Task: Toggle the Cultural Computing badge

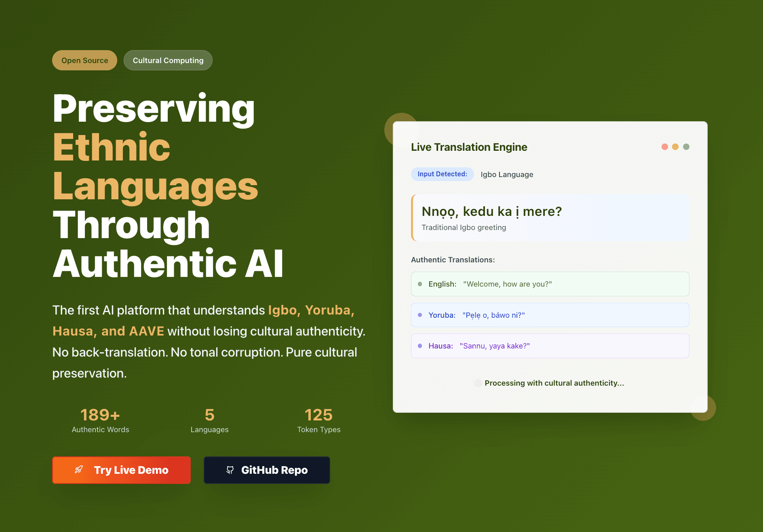Action: click(168, 60)
